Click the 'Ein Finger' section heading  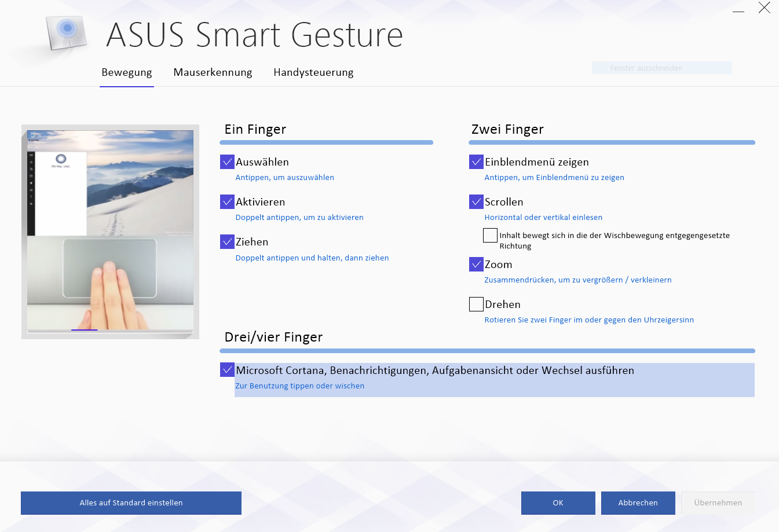pyautogui.click(x=255, y=130)
